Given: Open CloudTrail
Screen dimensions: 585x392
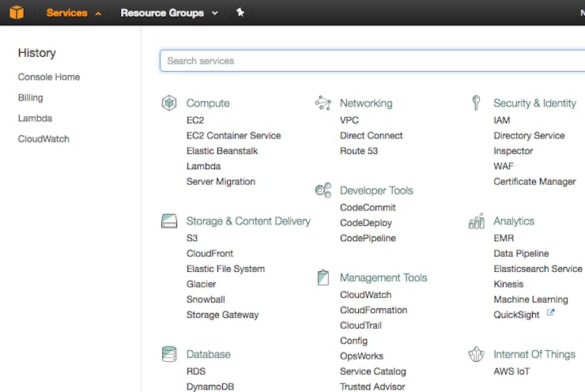Looking at the screenshot, I should pyautogui.click(x=360, y=326).
